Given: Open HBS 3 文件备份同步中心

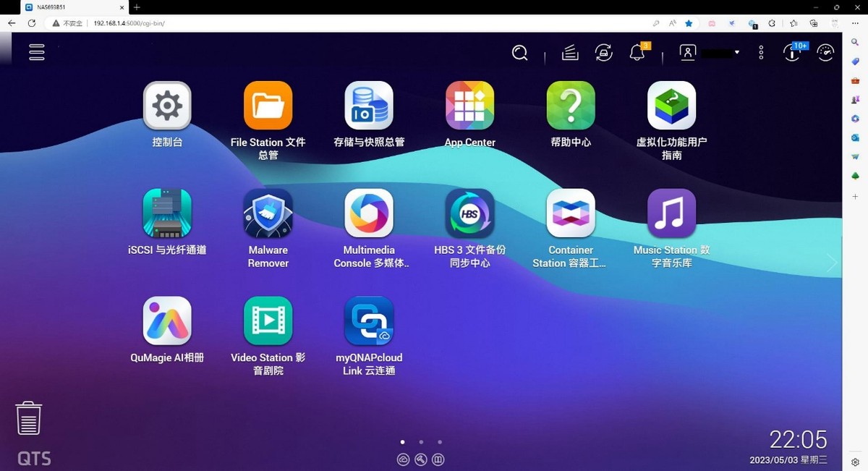Looking at the screenshot, I should [x=469, y=213].
